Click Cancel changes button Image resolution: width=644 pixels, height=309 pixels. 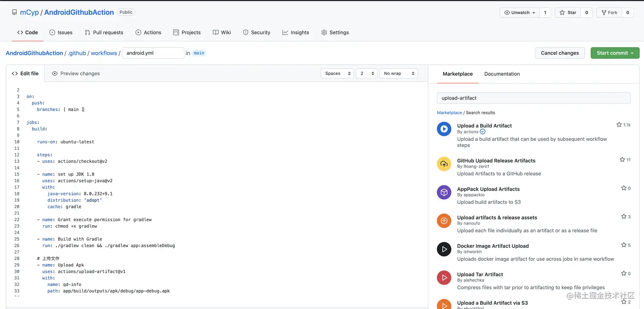point(560,53)
